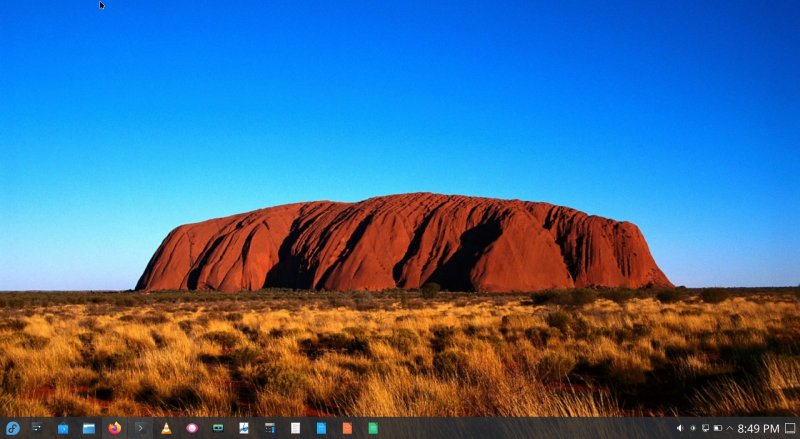The height and width of the screenshot is (439, 800).
Task: Open the Dolphin file manager
Action: [89, 428]
